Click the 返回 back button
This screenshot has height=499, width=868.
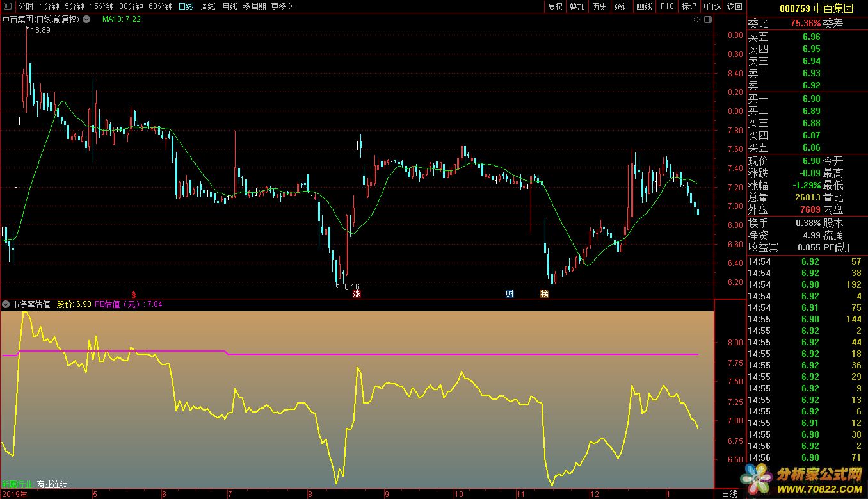pos(735,6)
